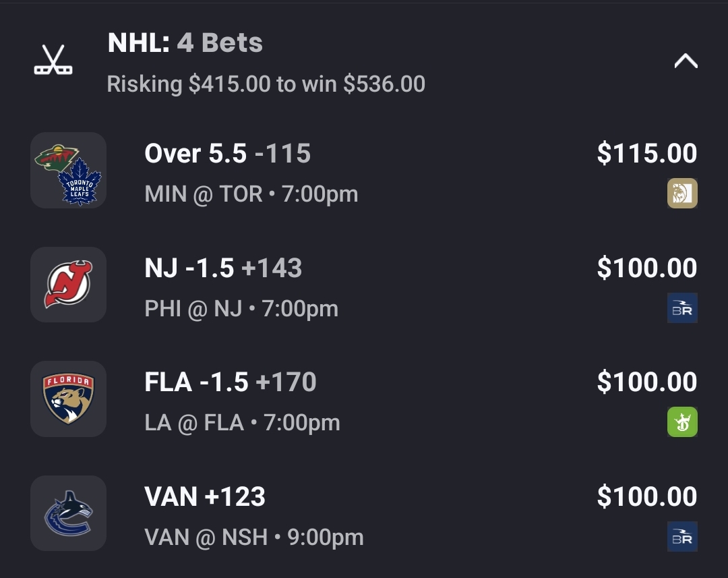Open the FLA -1.5 +170 bet
This screenshot has width=728, height=578.
point(230,382)
